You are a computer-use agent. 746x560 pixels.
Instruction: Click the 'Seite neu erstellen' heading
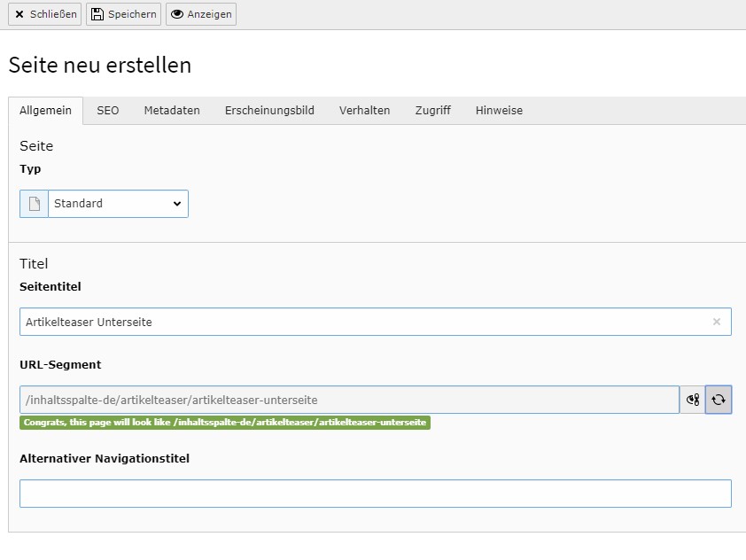[100, 65]
